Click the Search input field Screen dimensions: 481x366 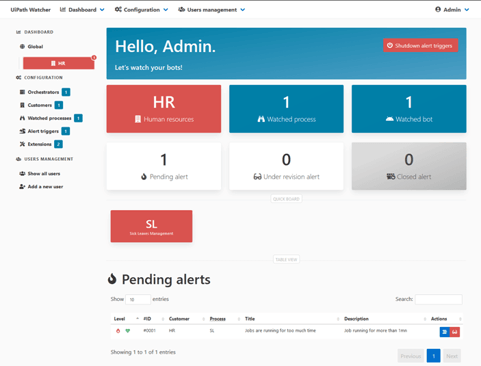tap(439, 299)
